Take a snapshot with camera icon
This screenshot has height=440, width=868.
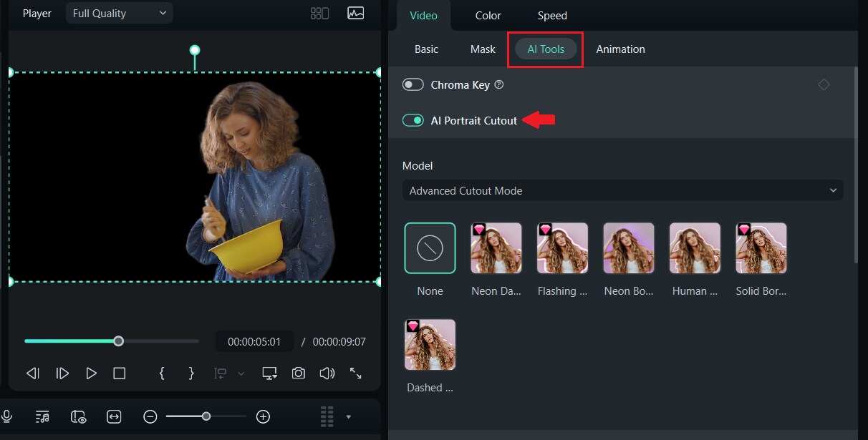pyautogui.click(x=299, y=373)
